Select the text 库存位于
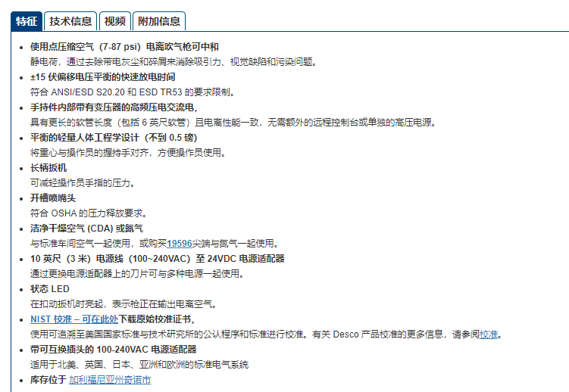The width and height of the screenshot is (569, 392). tap(48, 380)
